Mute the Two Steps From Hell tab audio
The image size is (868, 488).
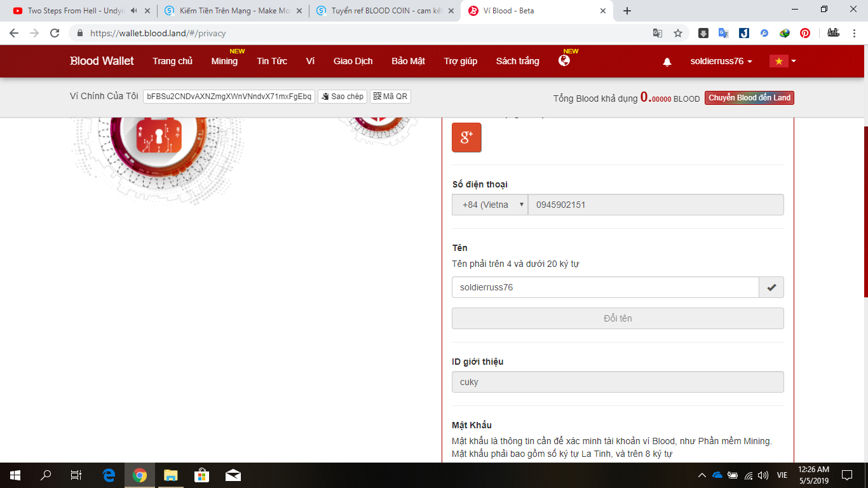pyautogui.click(x=134, y=11)
